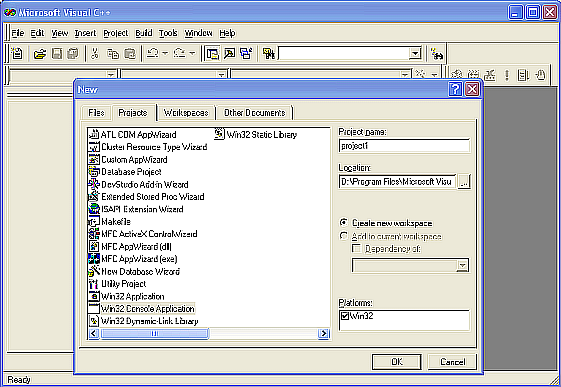Toggle the Workspace window toolbar icon

pyautogui.click(x=213, y=54)
